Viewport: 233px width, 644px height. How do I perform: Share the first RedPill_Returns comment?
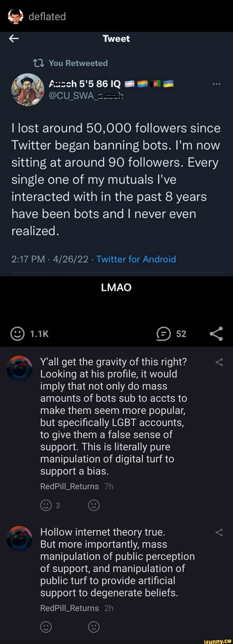point(219,362)
